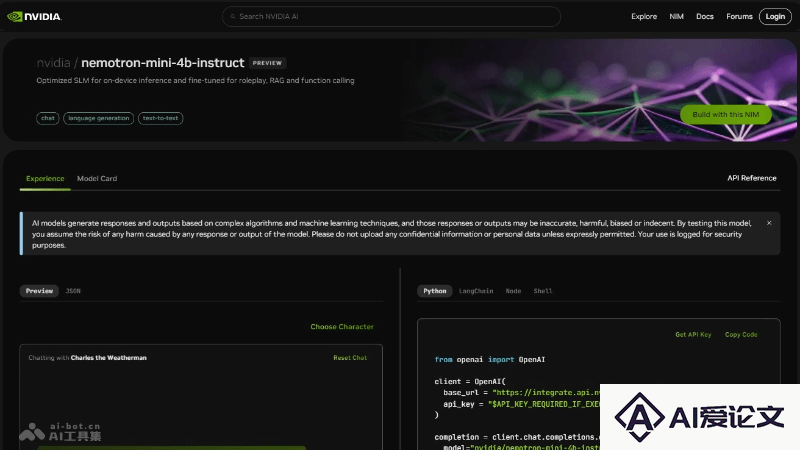Image resolution: width=800 pixels, height=450 pixels.
Task: Open API Reference
Action: (x=752, y=178)
